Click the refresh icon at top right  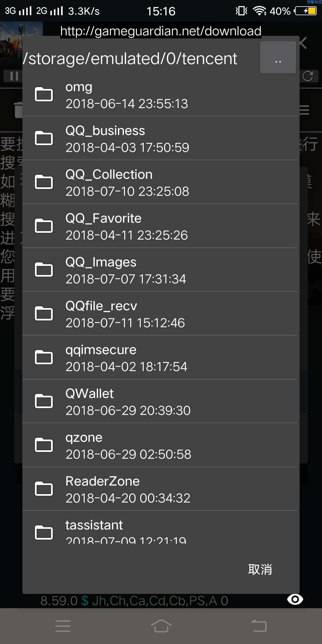[x=308, y=76]
